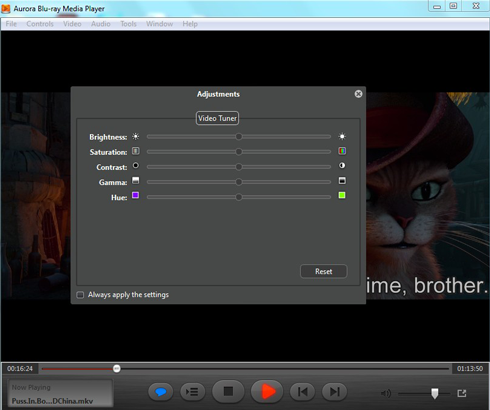This screenshot has height=410, width=490.
Task: Click total duration 01:13:50
Action: click(x=470, y=369)
